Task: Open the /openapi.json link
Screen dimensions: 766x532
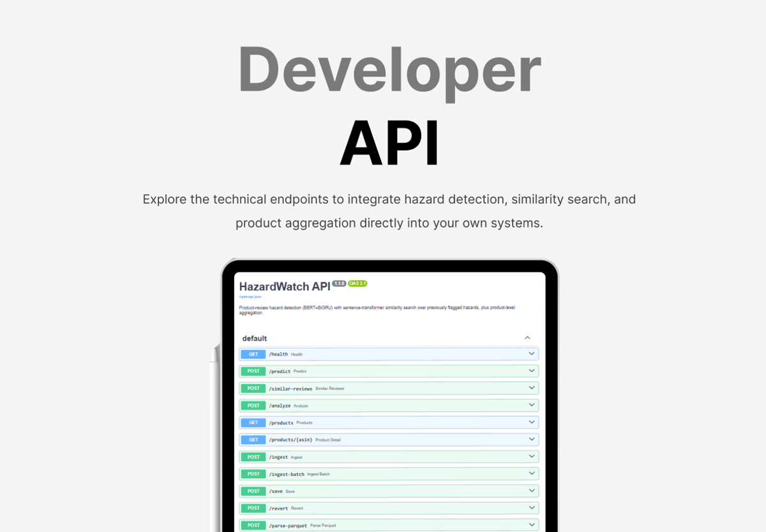Action: click(x=250, y=297)
